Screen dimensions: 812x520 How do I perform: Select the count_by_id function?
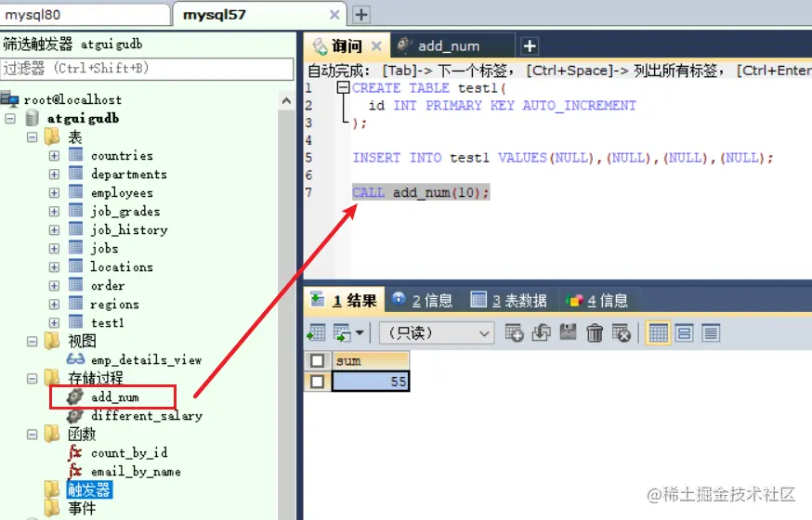129,453
